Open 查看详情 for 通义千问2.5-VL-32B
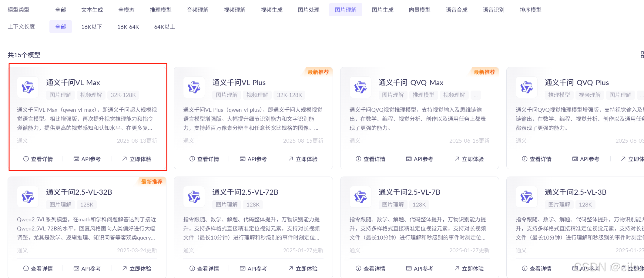644x278 pixels. 38,269
